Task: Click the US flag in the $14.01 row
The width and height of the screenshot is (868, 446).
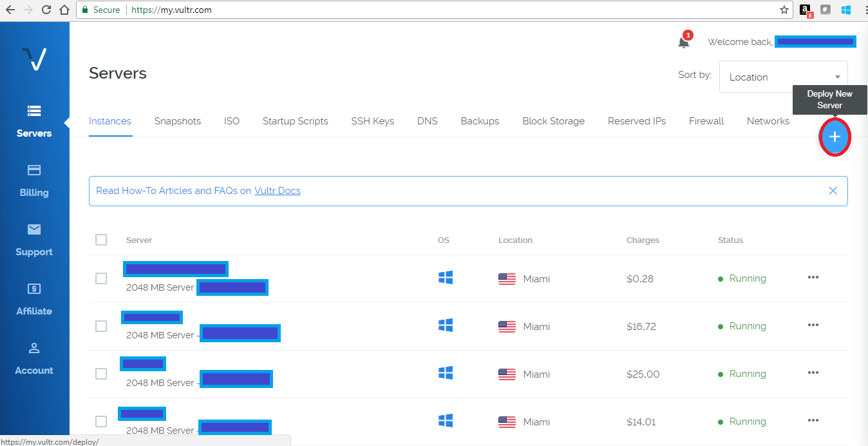Action: tap(507, 422)
